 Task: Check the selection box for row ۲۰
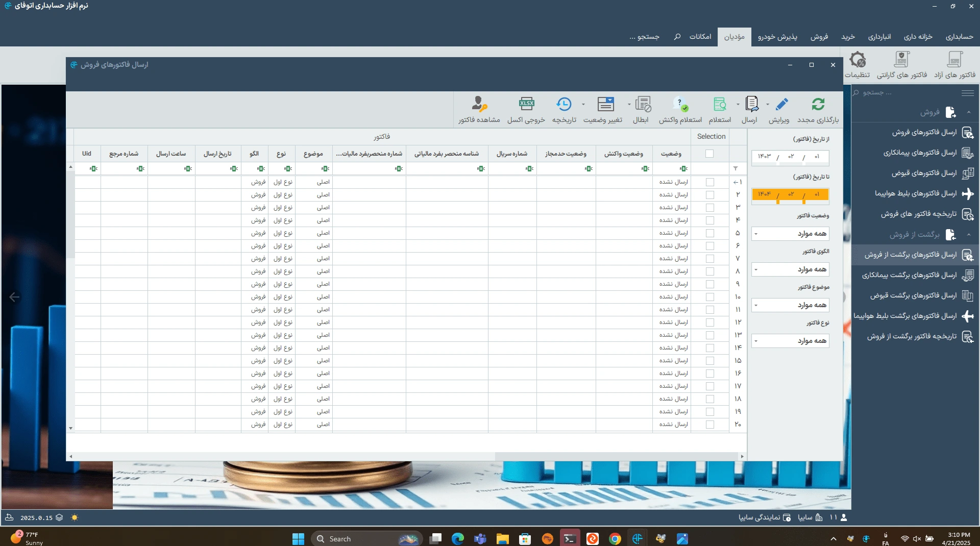pyautogui.click(x=710, y=425)
